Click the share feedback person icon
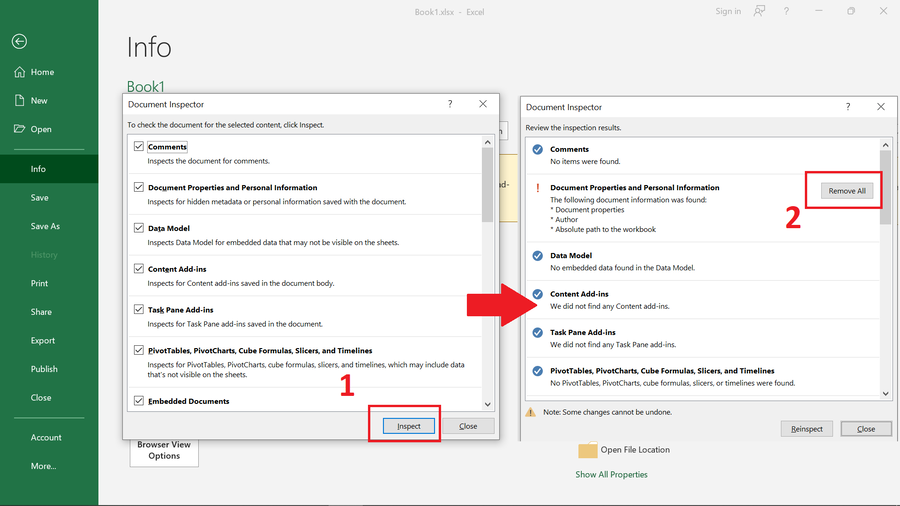900x506 pixels. pos(759,11)
